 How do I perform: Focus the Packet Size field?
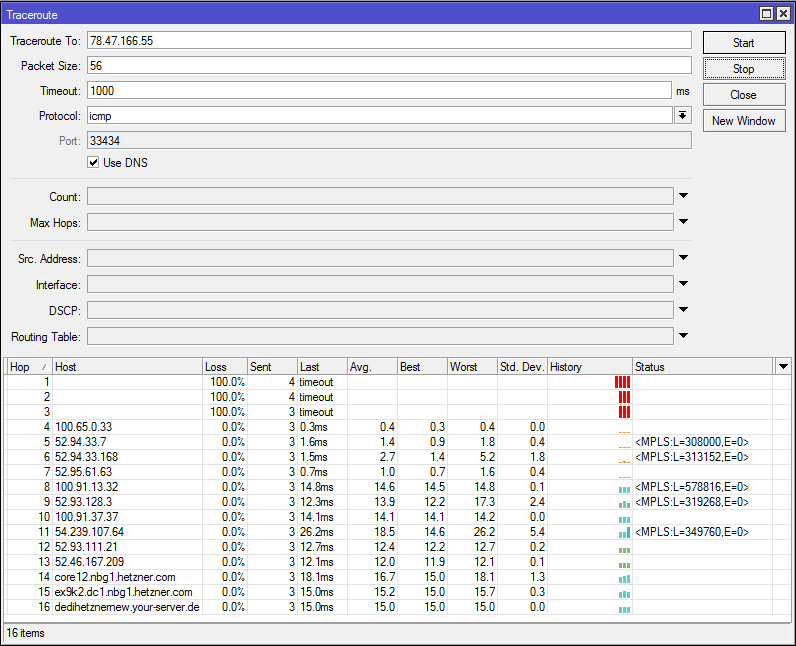389,65
